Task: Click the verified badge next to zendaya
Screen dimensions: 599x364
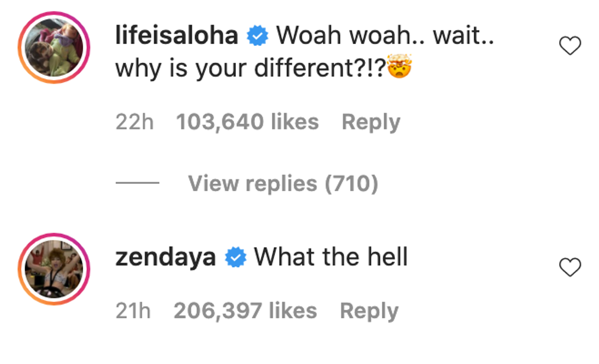Action: click(x=235, y=258)
